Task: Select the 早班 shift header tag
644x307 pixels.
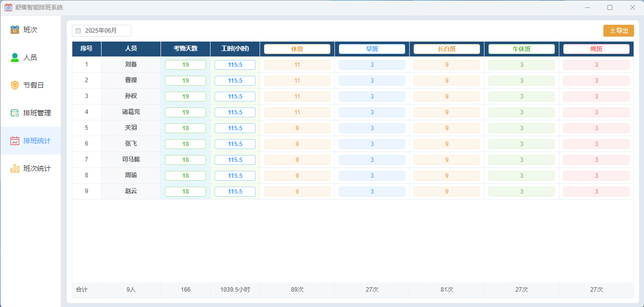Action: [372, 49]
